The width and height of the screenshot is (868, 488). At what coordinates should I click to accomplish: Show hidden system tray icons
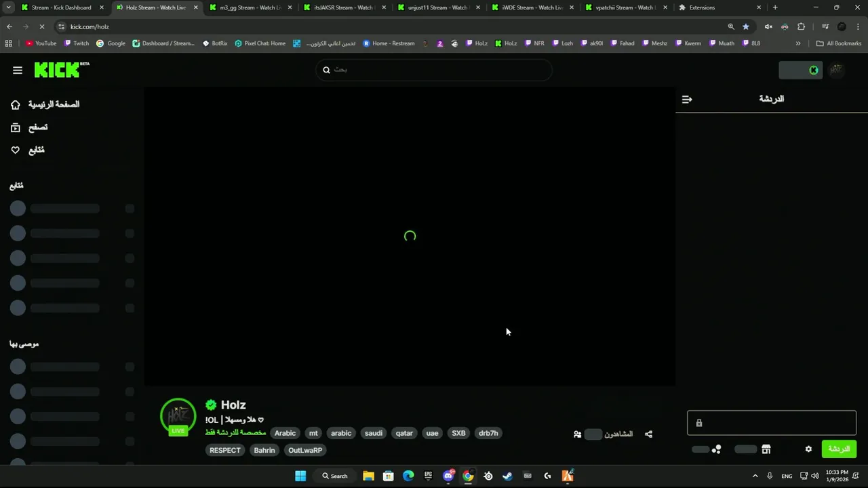click(x=755, y=476)
